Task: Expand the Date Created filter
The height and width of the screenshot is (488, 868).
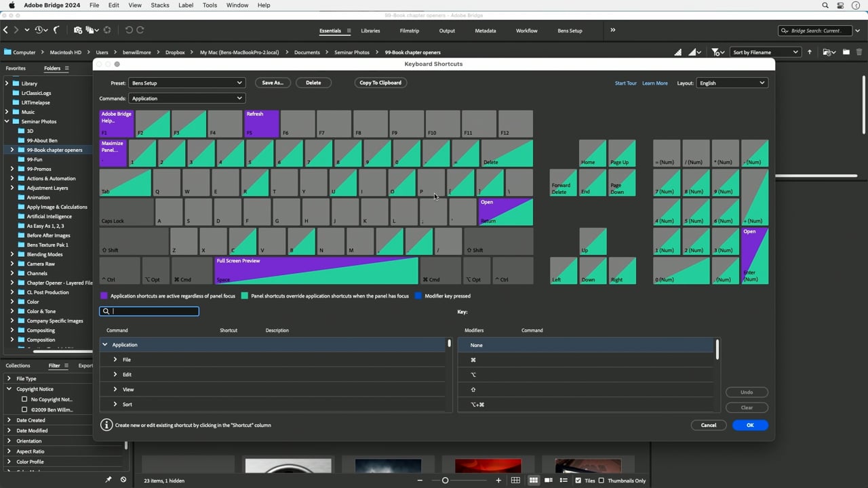Action: pos(9,420)
